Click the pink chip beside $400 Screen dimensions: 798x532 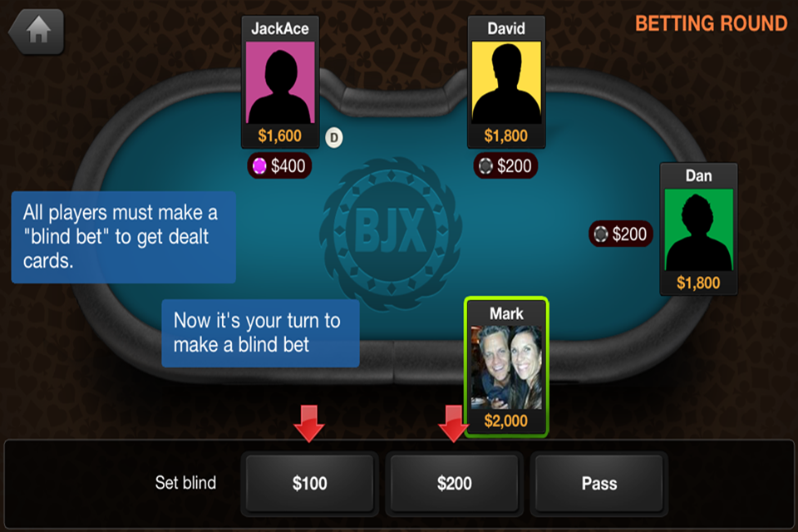click(x=259, y=166)
